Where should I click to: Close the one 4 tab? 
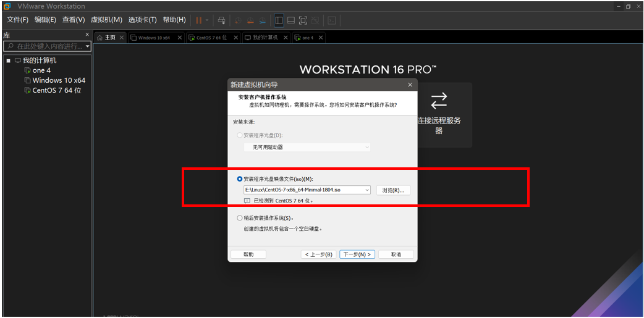pos(321,37)
